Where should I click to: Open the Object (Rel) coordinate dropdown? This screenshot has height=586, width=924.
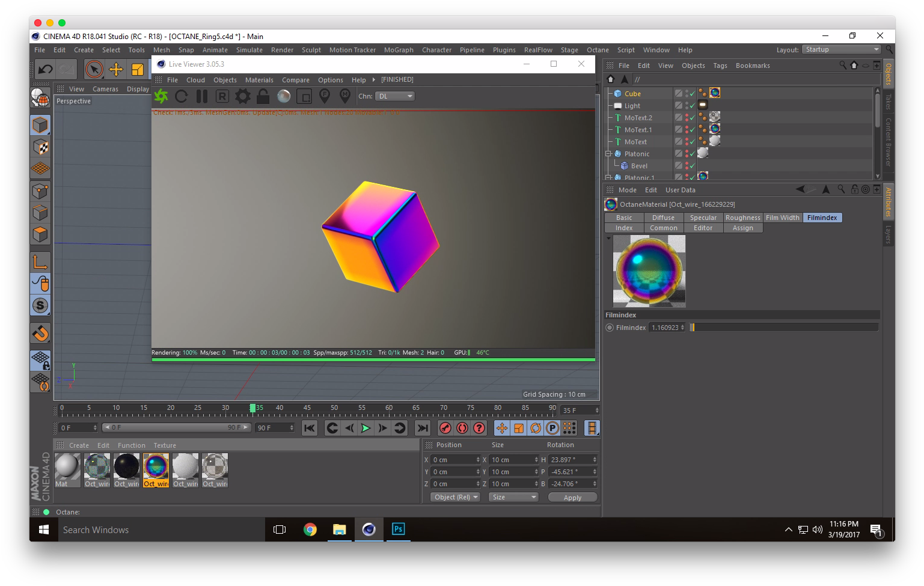(455, 497)
